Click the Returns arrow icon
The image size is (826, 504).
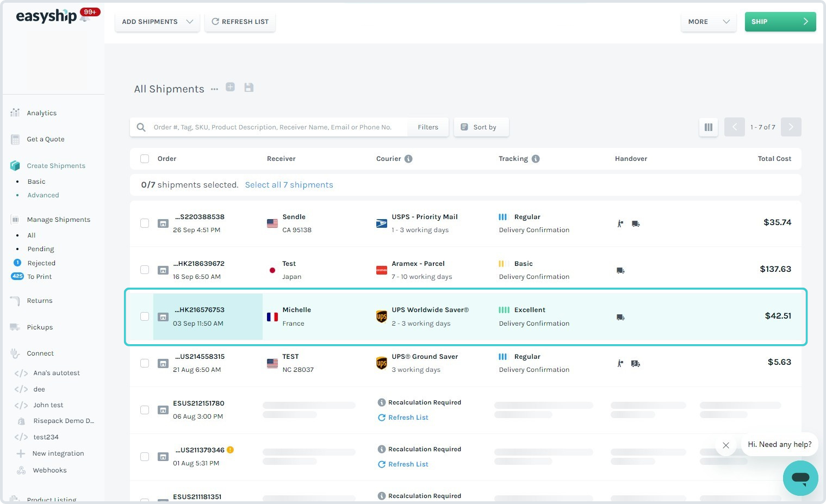pyautogui.click(x=15, y=301)
